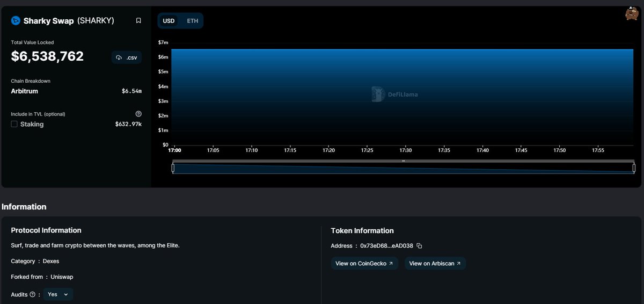Copy the token address

point(420,246)
